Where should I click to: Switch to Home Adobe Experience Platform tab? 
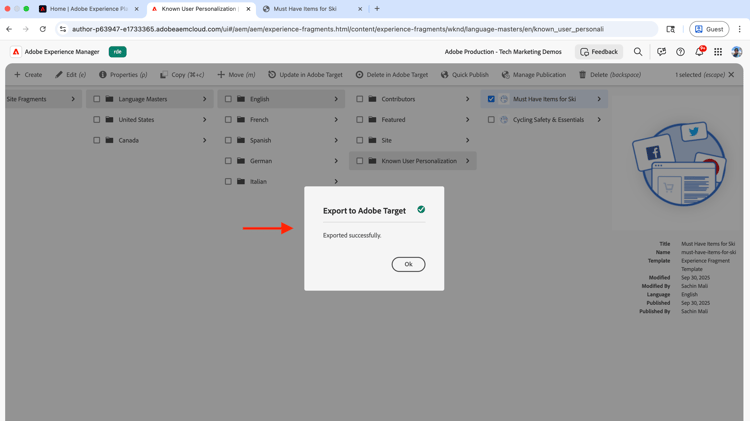coord(89,9)
